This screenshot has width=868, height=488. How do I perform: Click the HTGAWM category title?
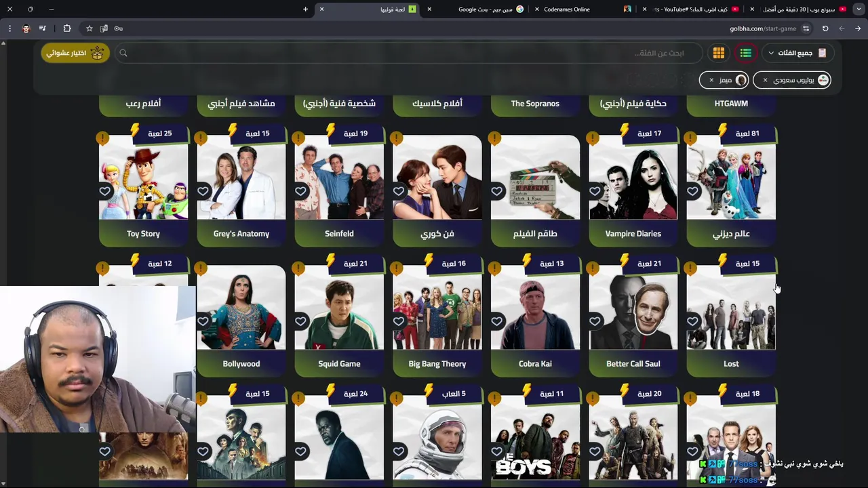731,104
